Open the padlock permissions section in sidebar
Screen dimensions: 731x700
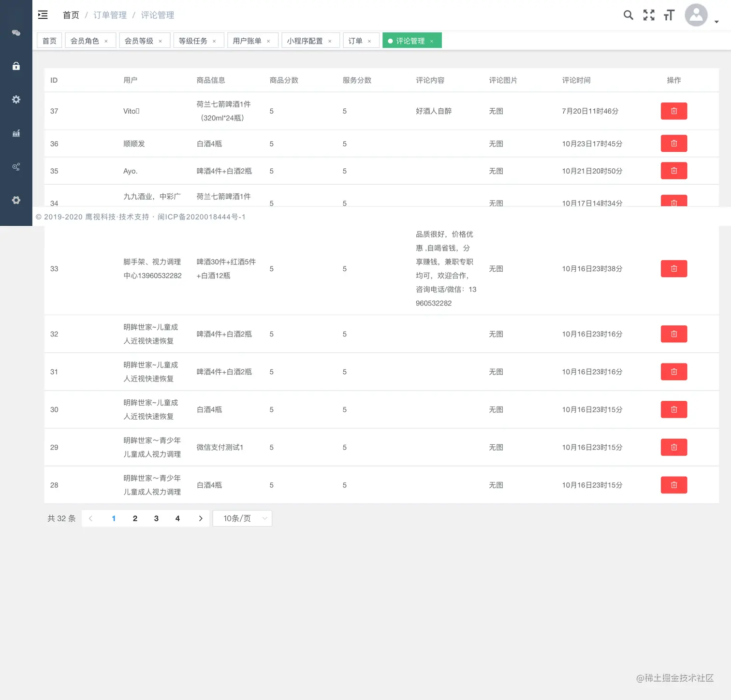click(x=16, y=66)
